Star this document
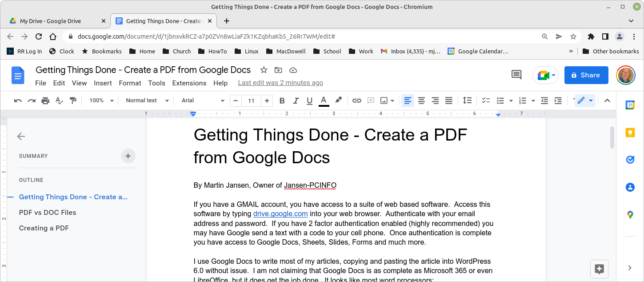 [264, 70]
